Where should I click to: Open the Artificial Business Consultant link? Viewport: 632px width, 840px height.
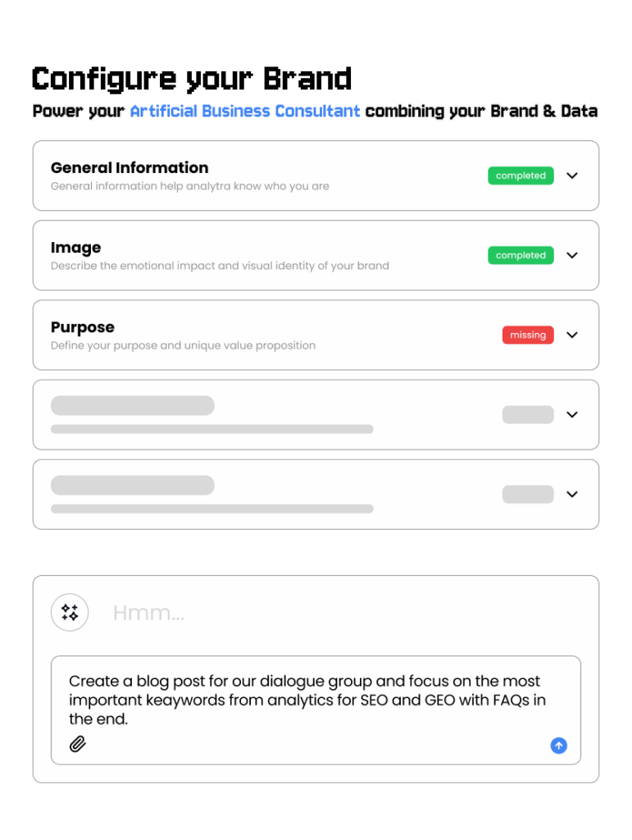point(244,111)
